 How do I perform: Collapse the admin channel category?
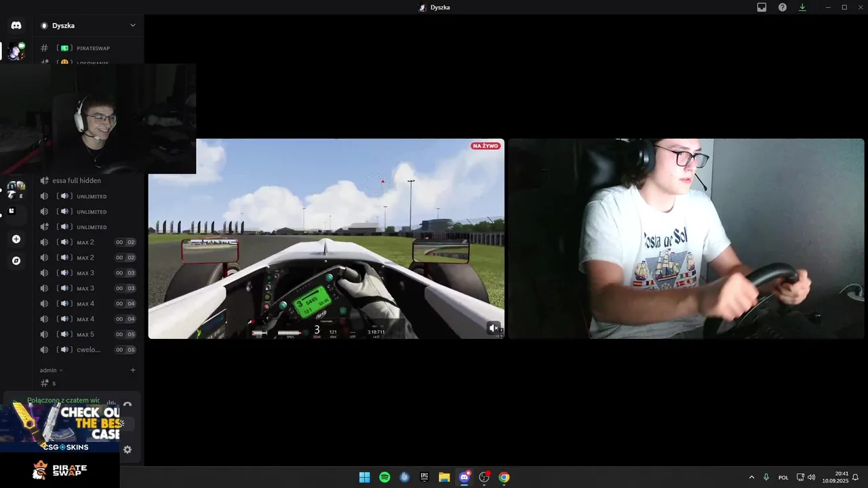pyautogui.click(x=51, y=370)
